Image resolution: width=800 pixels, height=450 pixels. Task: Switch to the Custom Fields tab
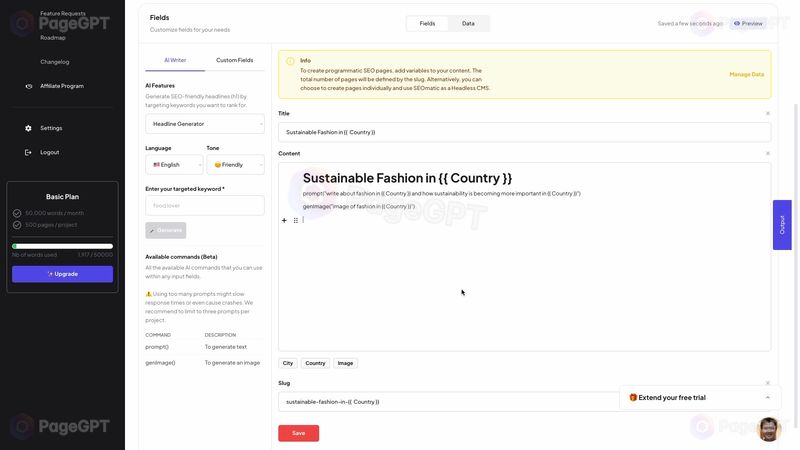click(x=235, y=60)
